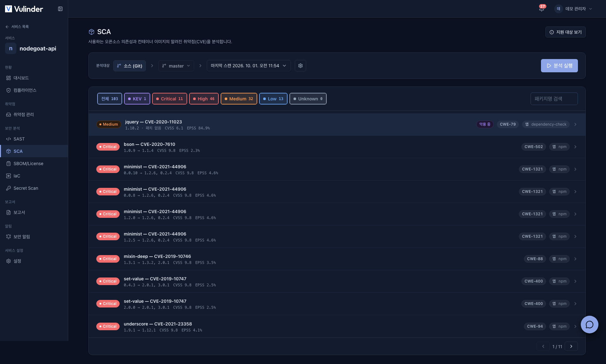
Task: Go to next results page
Action: click(571, 346)
